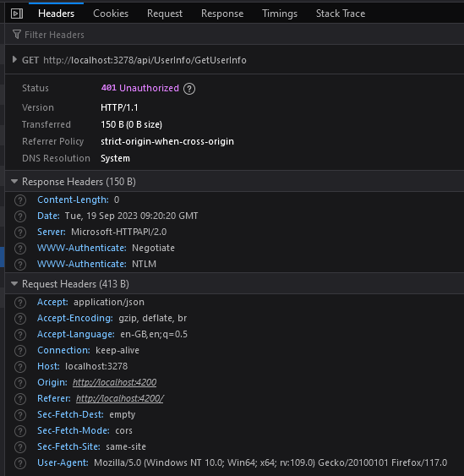The image size is (464, 476).
Task: Switch to the Cookies tab
Action: point(111,14)
